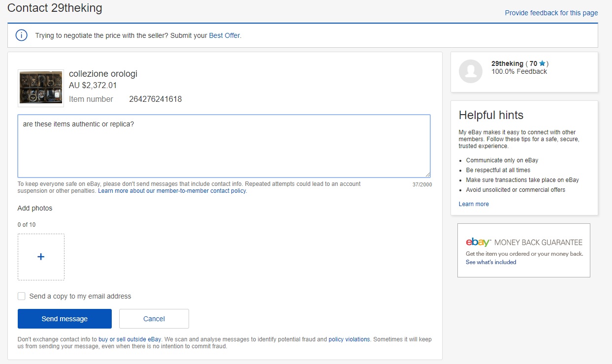Click the plus icon to add photos
The height and width of the screenshot is (364, 612).
(41, 257)
